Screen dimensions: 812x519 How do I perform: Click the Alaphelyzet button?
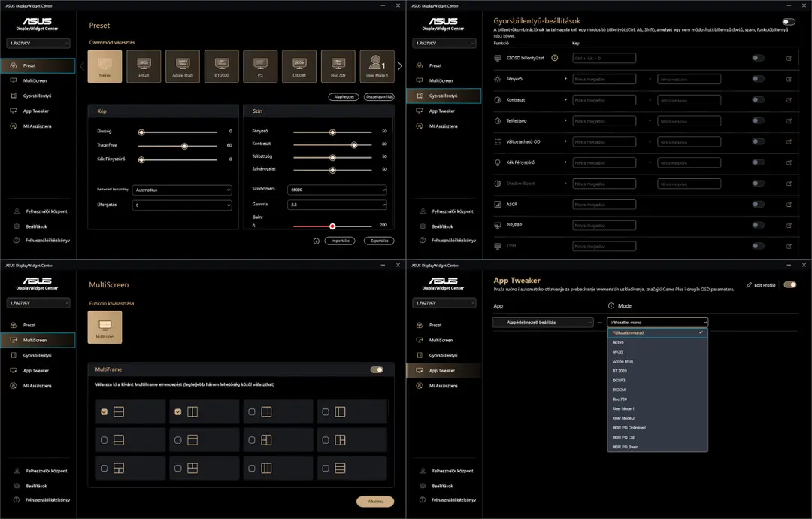pyautogui.click(x=344, y=97)
